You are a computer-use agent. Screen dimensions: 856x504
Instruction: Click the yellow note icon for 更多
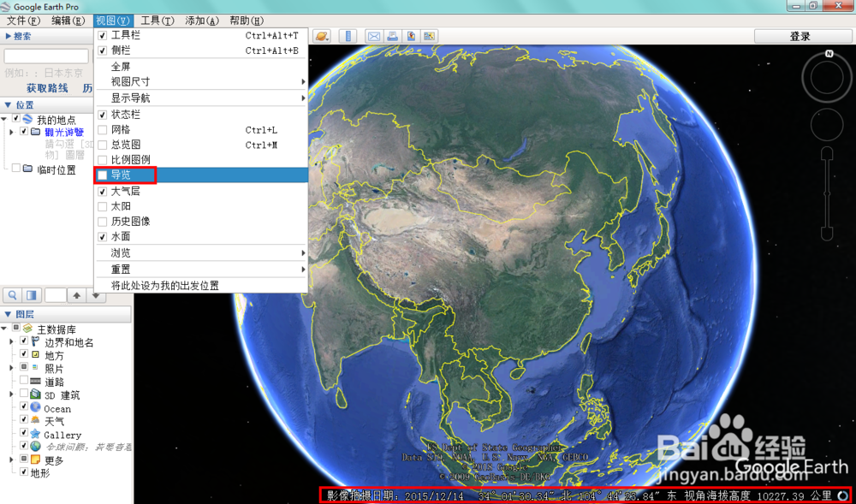(x=35, y=460)
